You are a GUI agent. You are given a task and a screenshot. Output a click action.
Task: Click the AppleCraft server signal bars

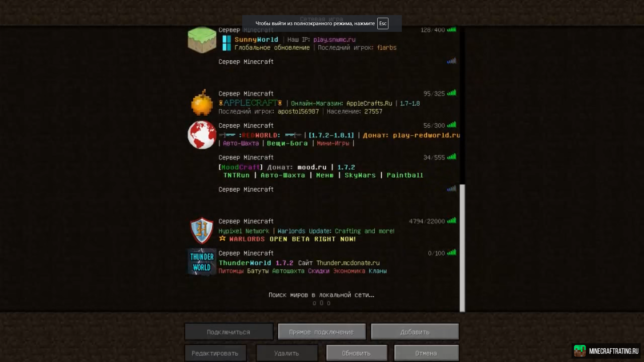tap(451, 93)
